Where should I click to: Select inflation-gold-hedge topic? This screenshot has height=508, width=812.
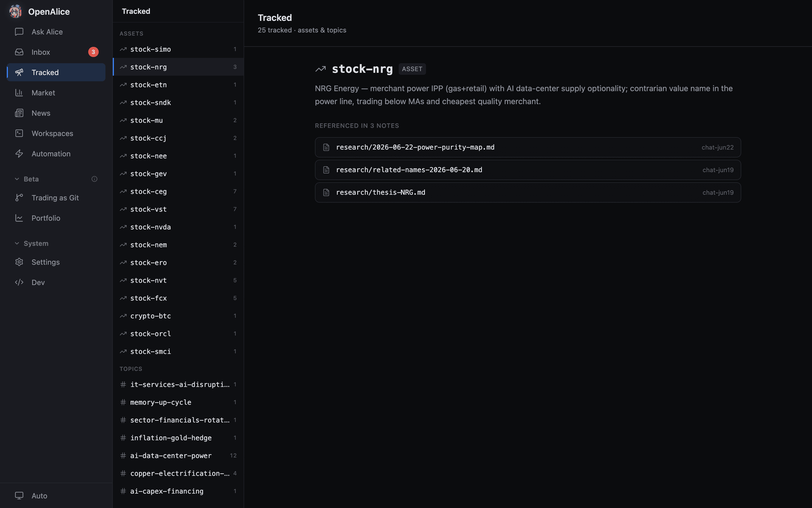coord(178,438)
